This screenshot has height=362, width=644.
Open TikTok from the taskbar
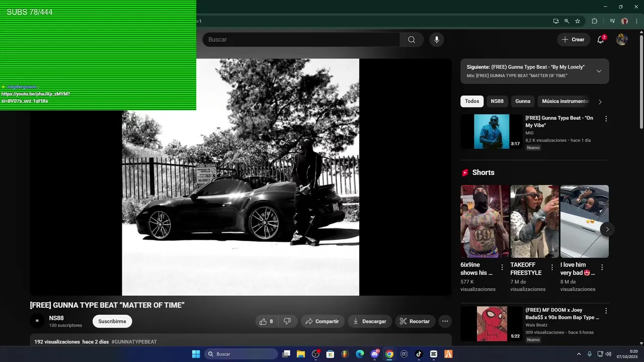point(419,354)
